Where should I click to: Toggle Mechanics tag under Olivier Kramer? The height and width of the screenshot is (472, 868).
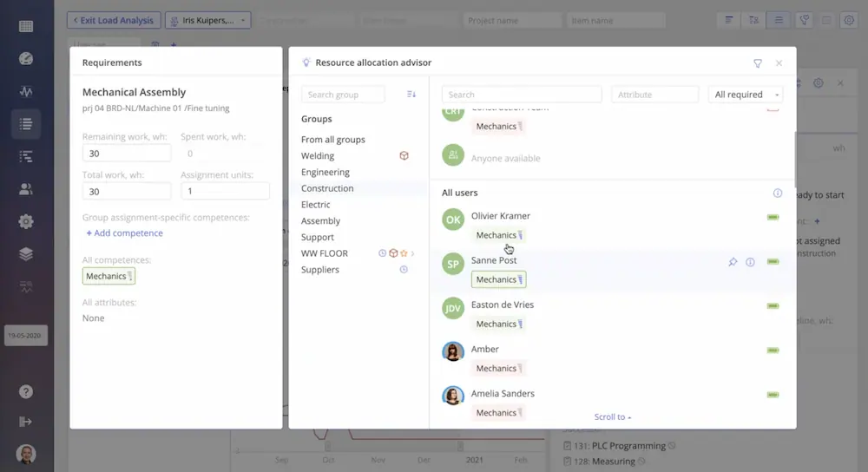[498, 235]
